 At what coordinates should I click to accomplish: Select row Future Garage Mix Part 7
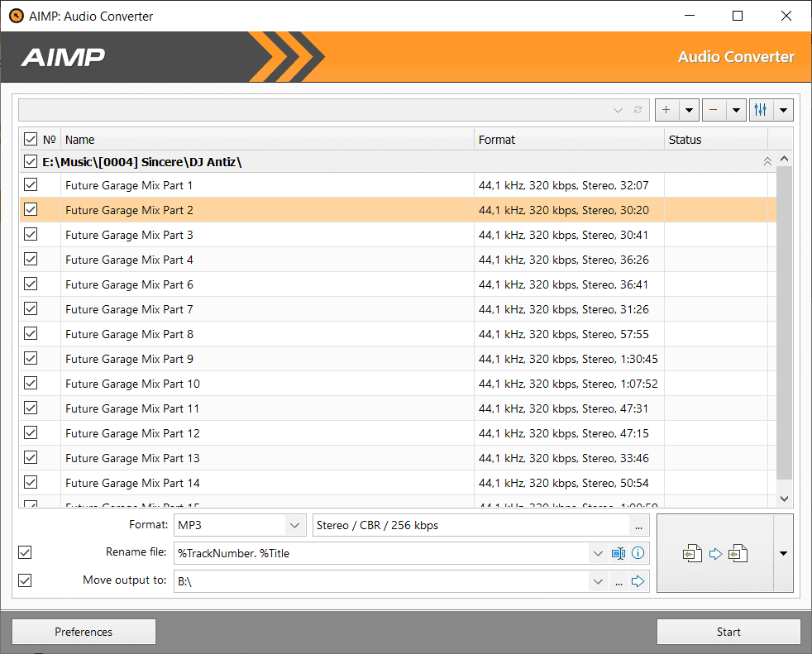[398, 309]
